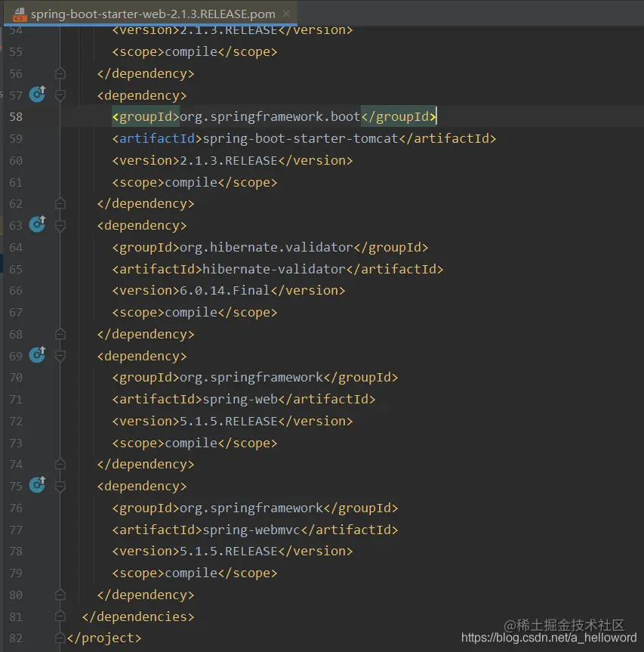Collapse the dependency block at line 69
Screen dimensions: 644x652
click(60, 356)
